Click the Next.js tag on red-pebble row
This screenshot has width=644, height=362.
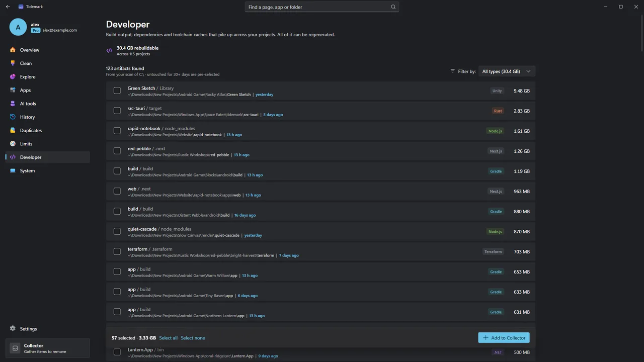tap(496, 151)
